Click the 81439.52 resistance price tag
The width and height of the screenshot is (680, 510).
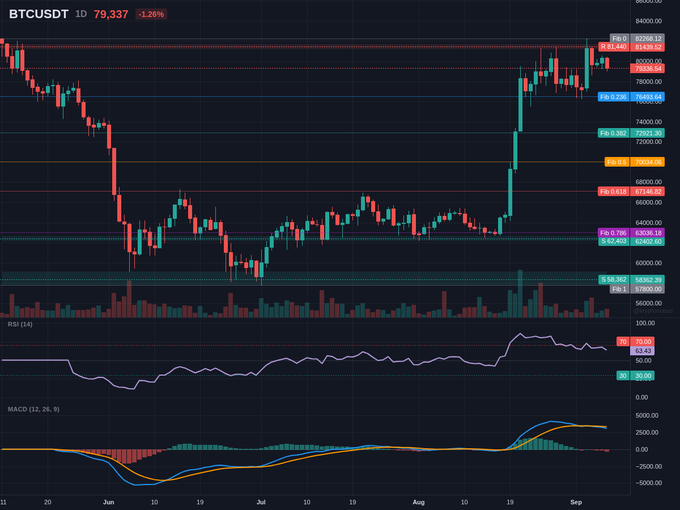647,47
